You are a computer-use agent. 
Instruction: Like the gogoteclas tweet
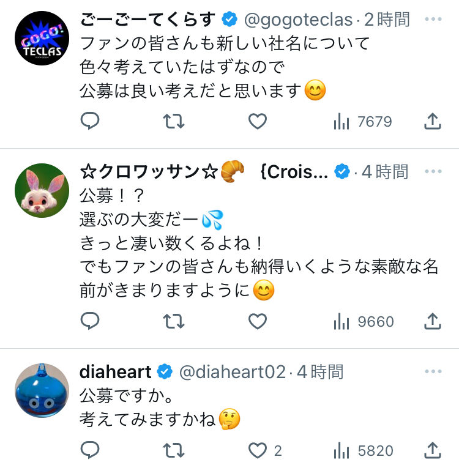258,122
